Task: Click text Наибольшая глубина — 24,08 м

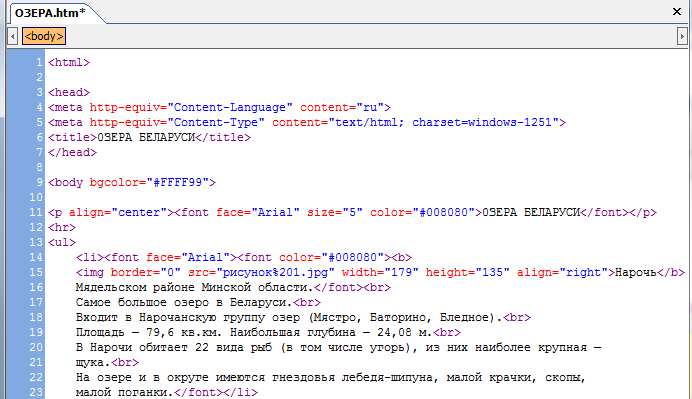Action: point(331,332)
